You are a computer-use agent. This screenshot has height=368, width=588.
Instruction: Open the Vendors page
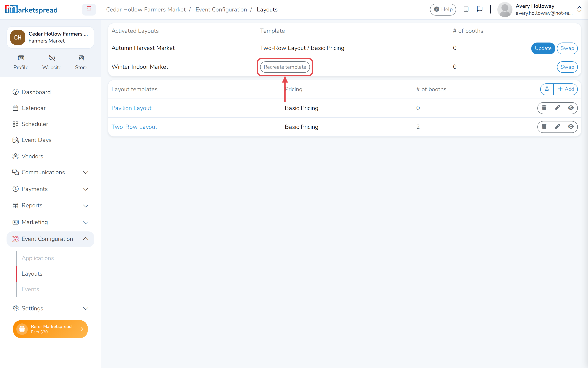point(50,156)
